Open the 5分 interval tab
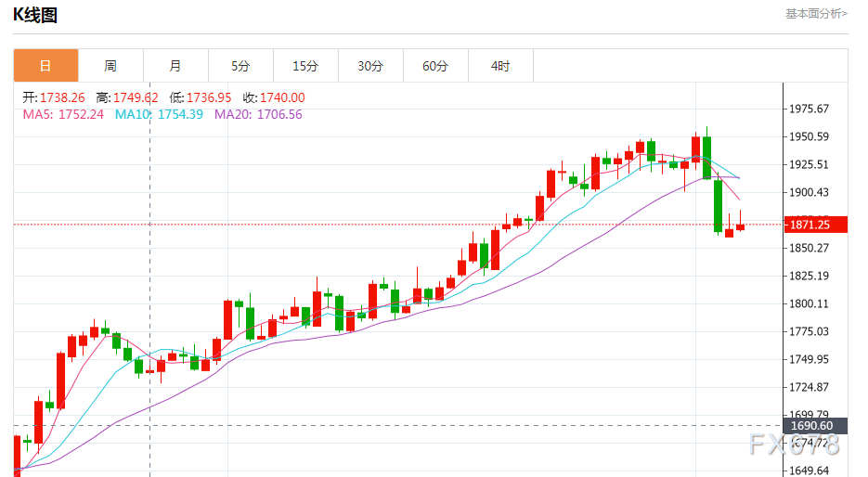 [240, 66]
